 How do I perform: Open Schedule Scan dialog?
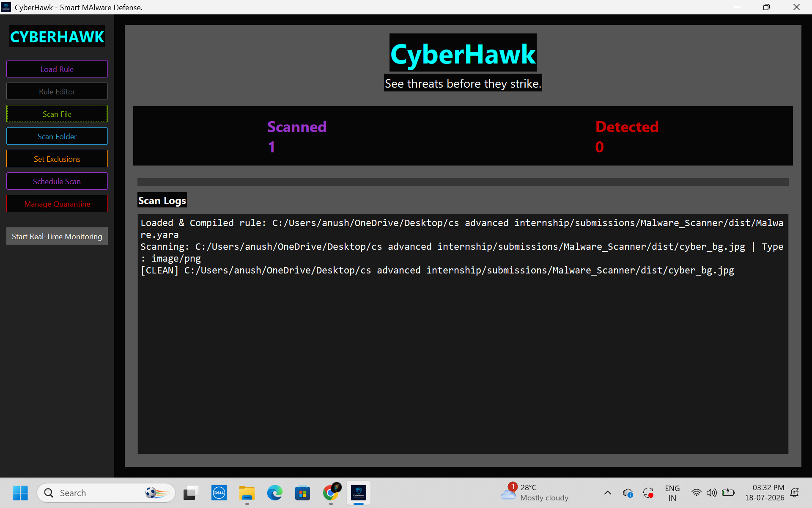point(57,181)
